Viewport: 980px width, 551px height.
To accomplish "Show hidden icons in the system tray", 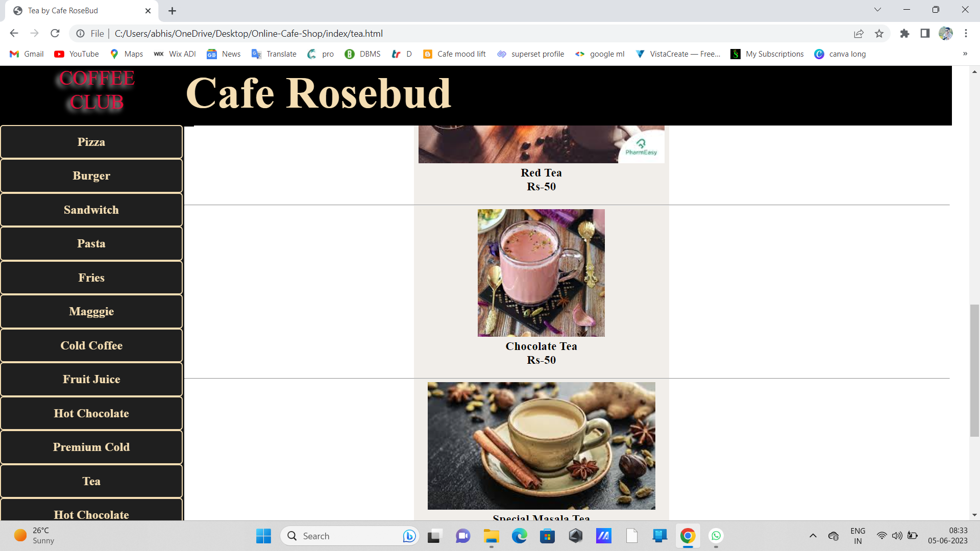I will point(813,536).
